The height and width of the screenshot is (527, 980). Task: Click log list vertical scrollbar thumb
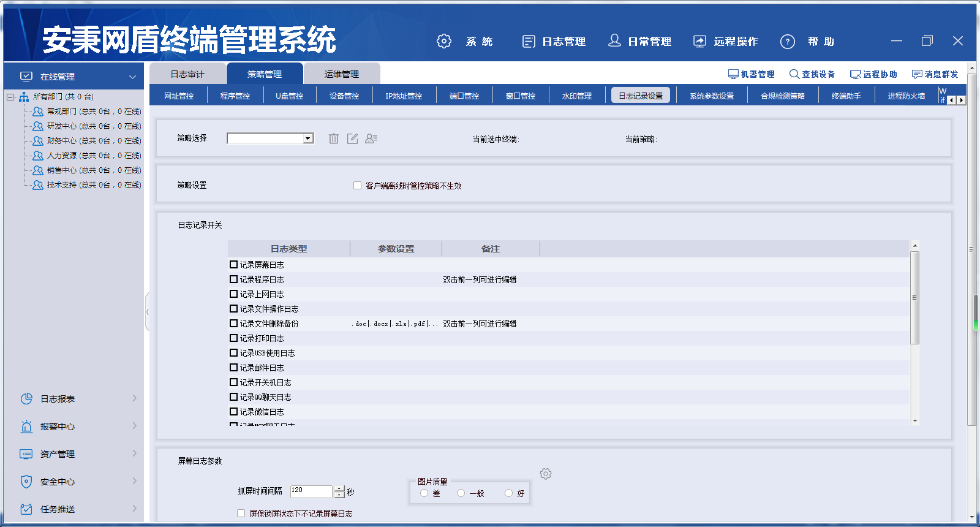point(915,298)
